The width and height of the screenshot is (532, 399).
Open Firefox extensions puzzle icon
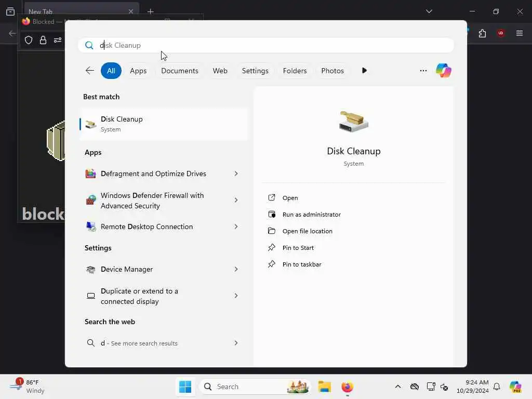(482, 33)
